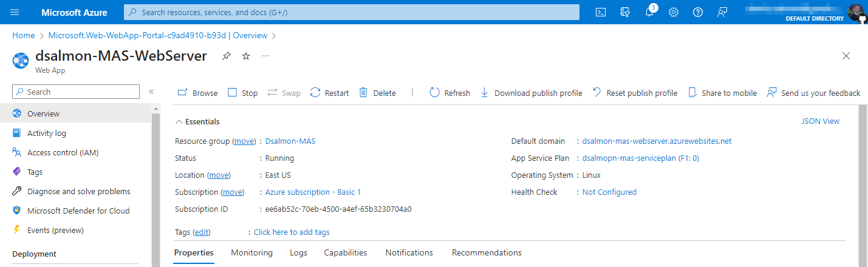Open Diagnose and solve problems
The image size is (868, 267).
pyautogui.click(x=76, y=191)
